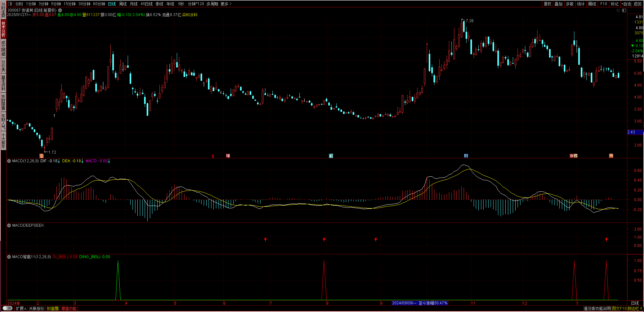The width and height of the screenshot is (644, 312).
Task: Open 成交明细 sidebar tab
Action: pos(3,48)
